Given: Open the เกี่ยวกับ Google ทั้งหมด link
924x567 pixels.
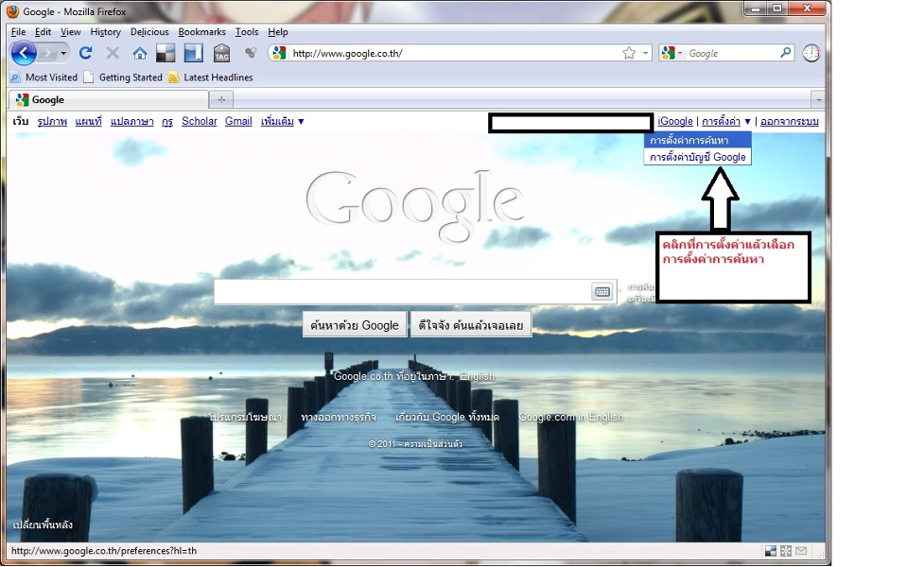Looking at the screenshot, I should click(447, 417).
